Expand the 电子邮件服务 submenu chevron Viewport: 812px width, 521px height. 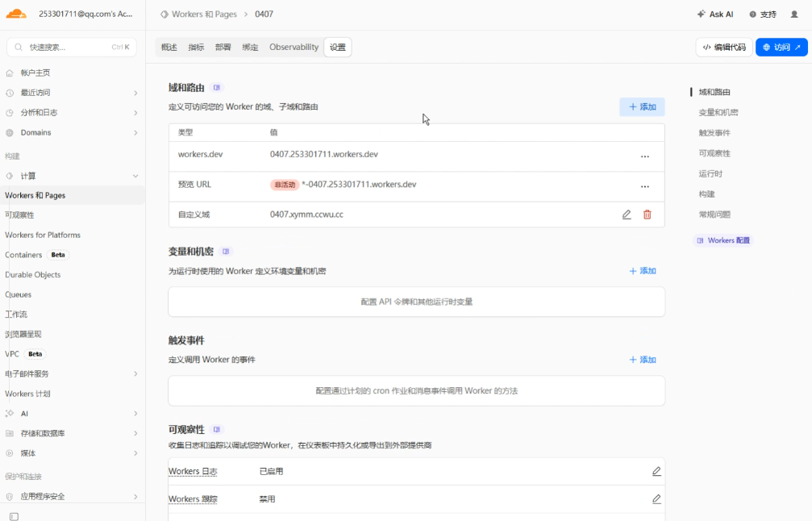135,374
